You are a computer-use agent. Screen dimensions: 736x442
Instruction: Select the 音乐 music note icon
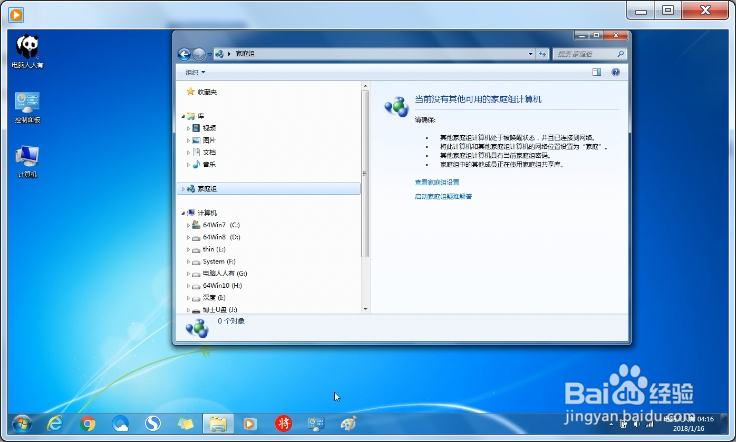pyautogui.click(x=196, y=164)
